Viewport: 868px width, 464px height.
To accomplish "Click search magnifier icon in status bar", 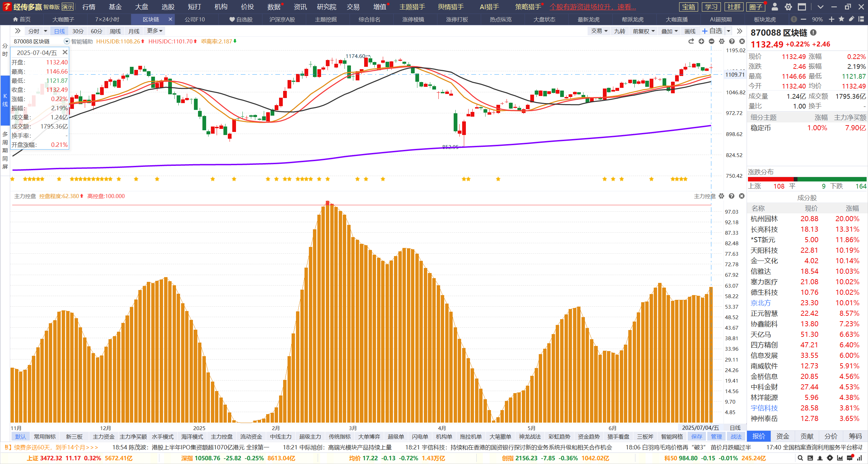I will (800, 458).
